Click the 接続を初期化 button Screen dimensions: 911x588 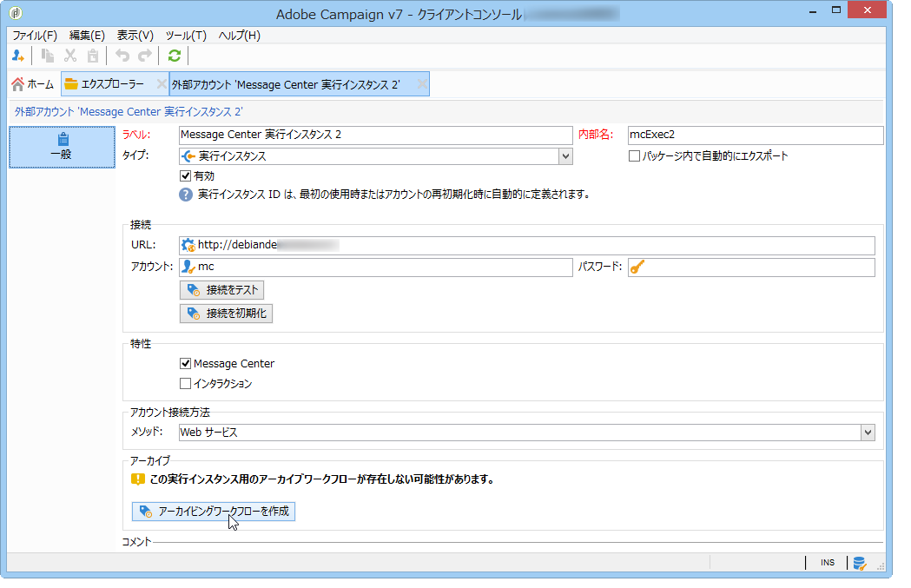pos(226,314)
